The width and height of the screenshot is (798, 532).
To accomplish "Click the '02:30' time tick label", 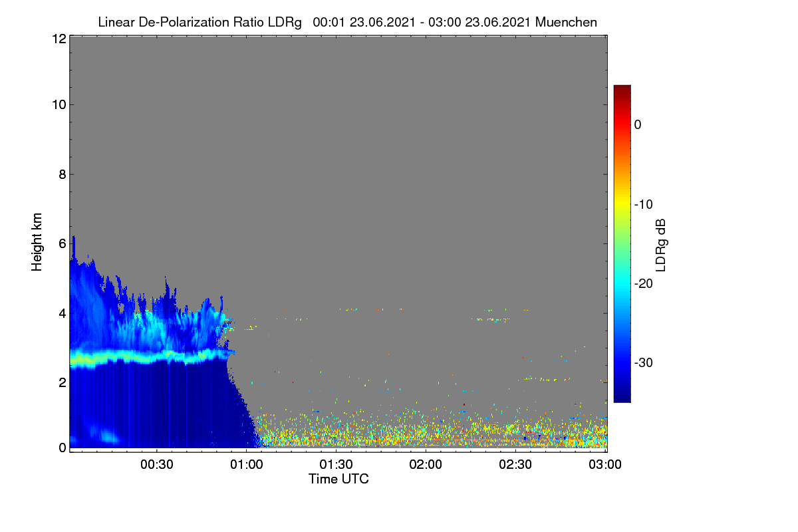I will pyautogui.click(x=515, y=465).
